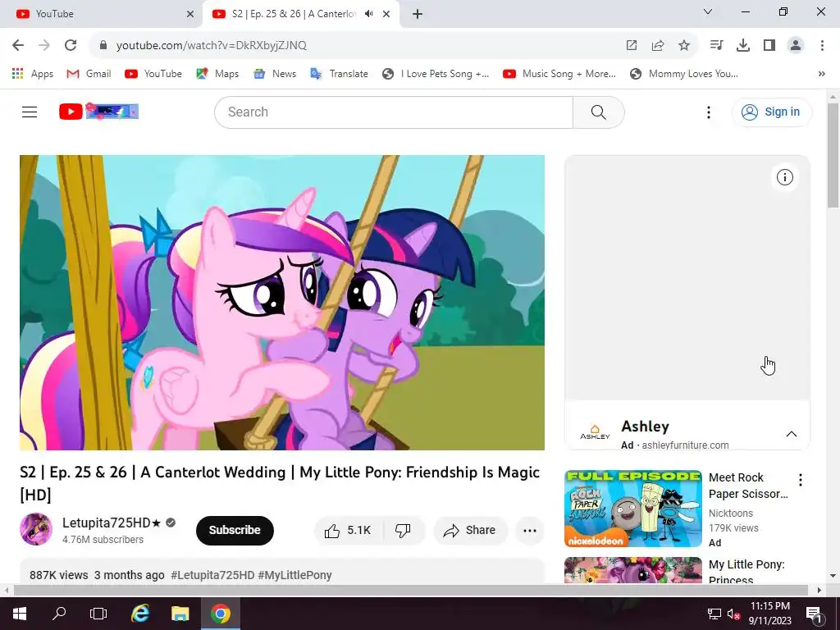Click the forward navigation arrow
This screenshot has height=630, width=840.
tap(44, 45)
